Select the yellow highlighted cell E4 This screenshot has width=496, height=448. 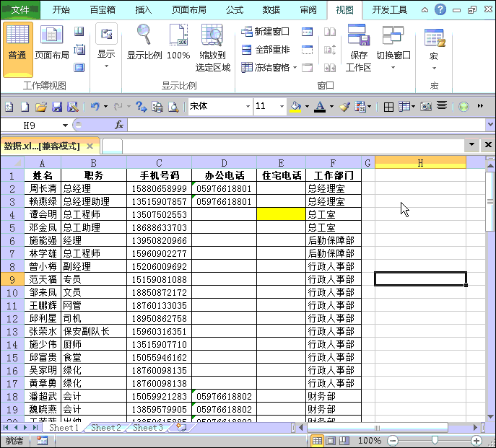(x=281, y=214)
